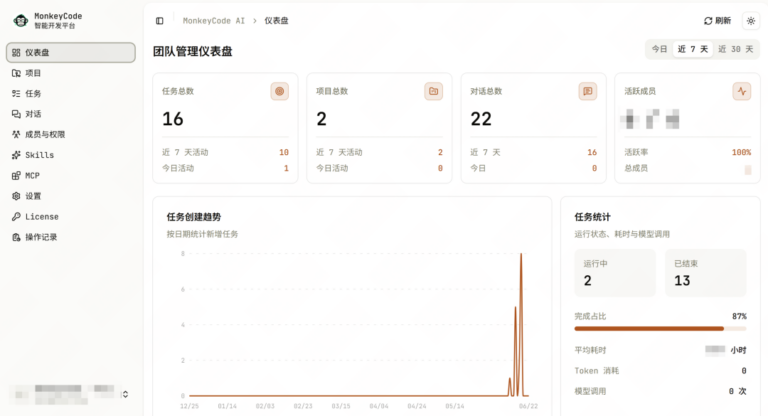Click the License key icon
768x416 pixels.
click(16, 217)
